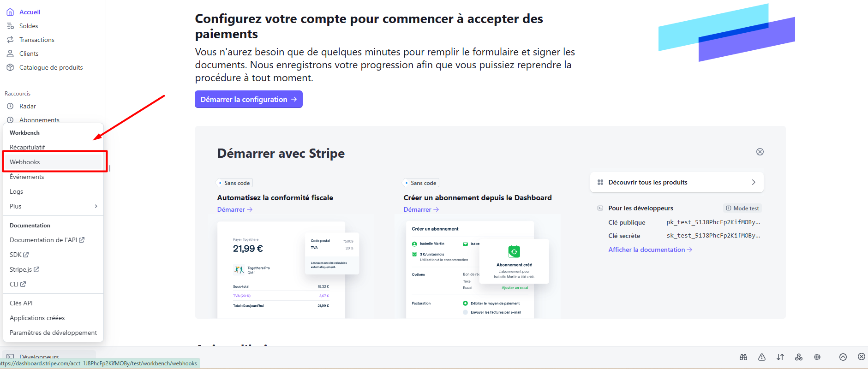
Task: Select Récapitulatif in the Workbench menu
Action: click(54, 147)
